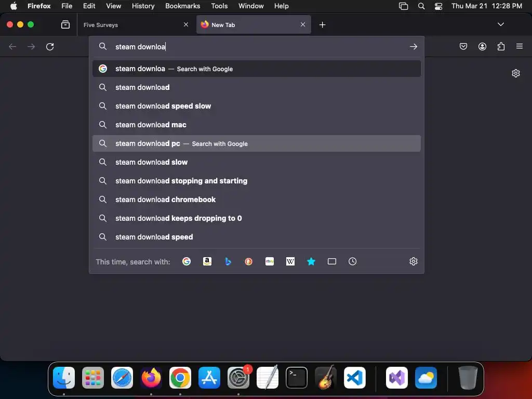Open new tab page personalize gear
Screen dimensions: 532x399
[516, 73]
